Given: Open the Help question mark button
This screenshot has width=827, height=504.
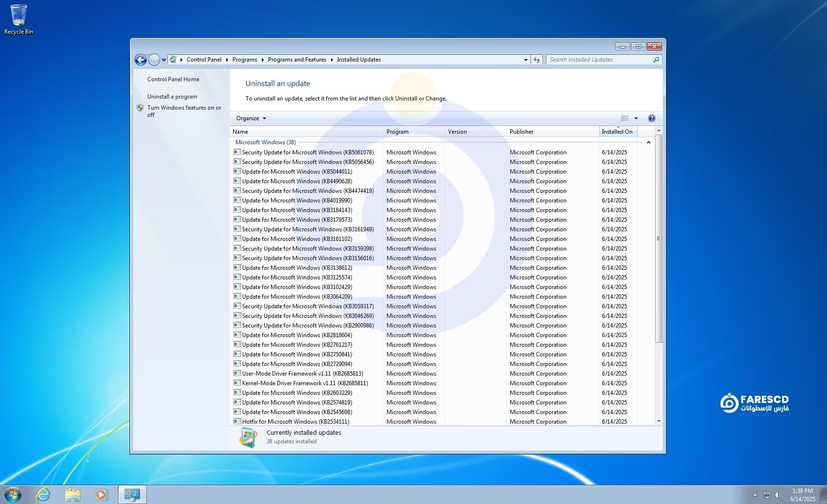Looking at the screenshot, I should tap(651, 118).
